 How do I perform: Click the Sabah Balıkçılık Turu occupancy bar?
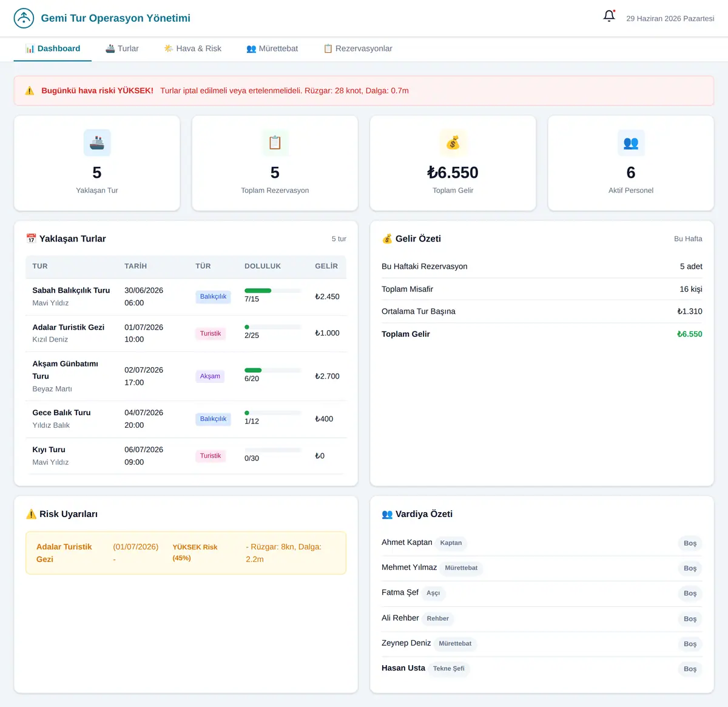pyautogui.click(x=273, y=291)
